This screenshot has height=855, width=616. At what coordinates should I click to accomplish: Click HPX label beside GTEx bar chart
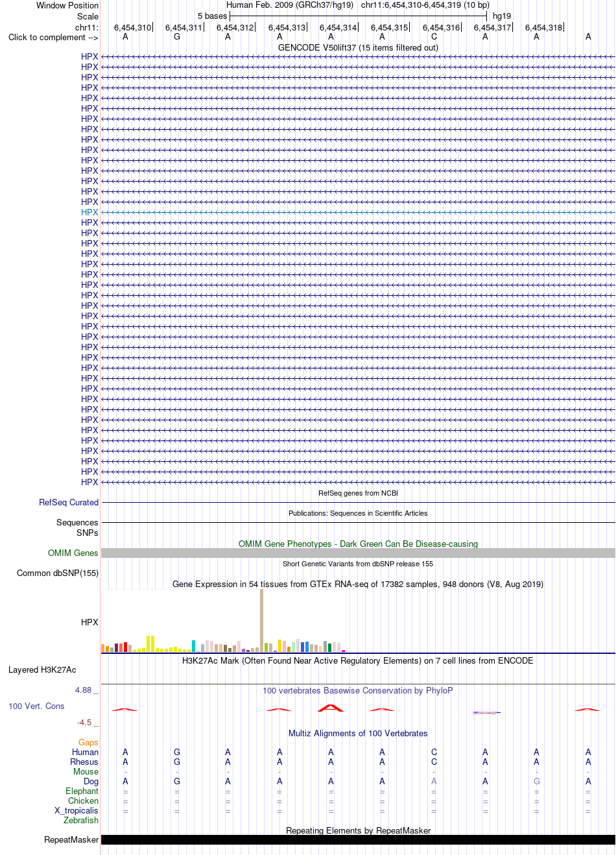[x=89, y=622]
